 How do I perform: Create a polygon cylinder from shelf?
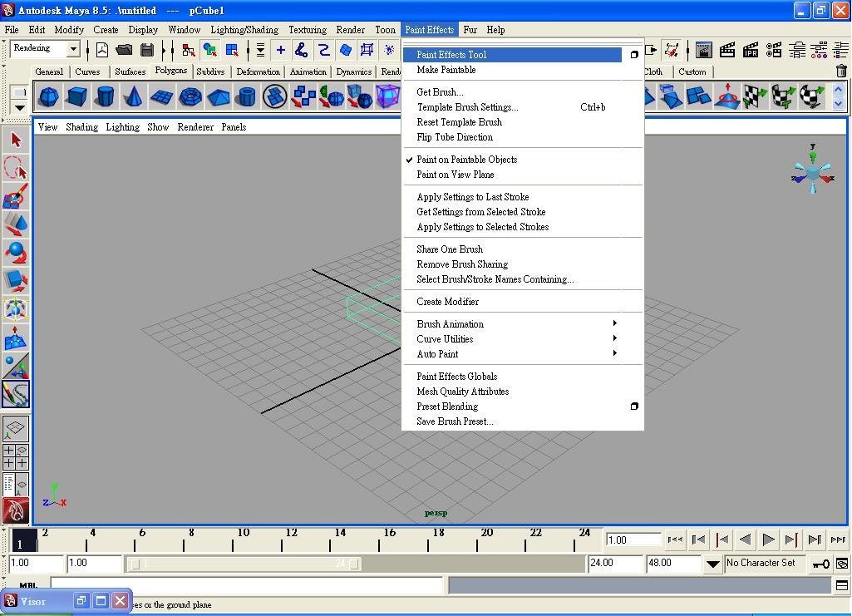point(106,97)
